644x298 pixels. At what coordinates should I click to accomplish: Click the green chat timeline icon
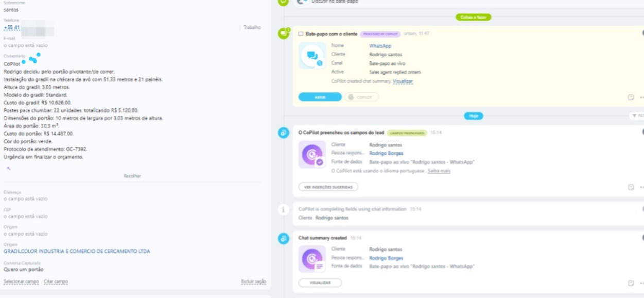(x=283, y=34)
